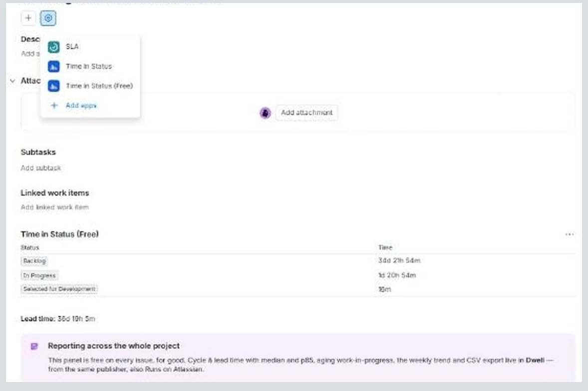Screen dimensions: 588x391
Task: Click the Backlog time value 34d 21h 54m
Action: pyautogui.click(x=399, y=260)
